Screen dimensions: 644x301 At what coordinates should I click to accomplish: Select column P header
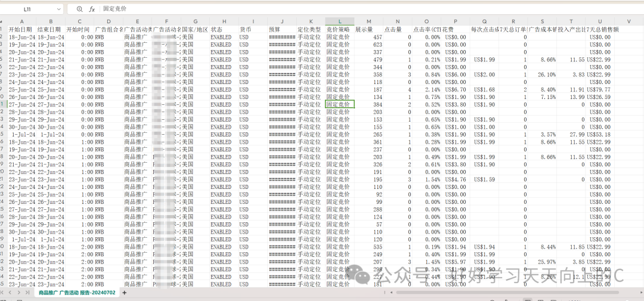[456, 21]
